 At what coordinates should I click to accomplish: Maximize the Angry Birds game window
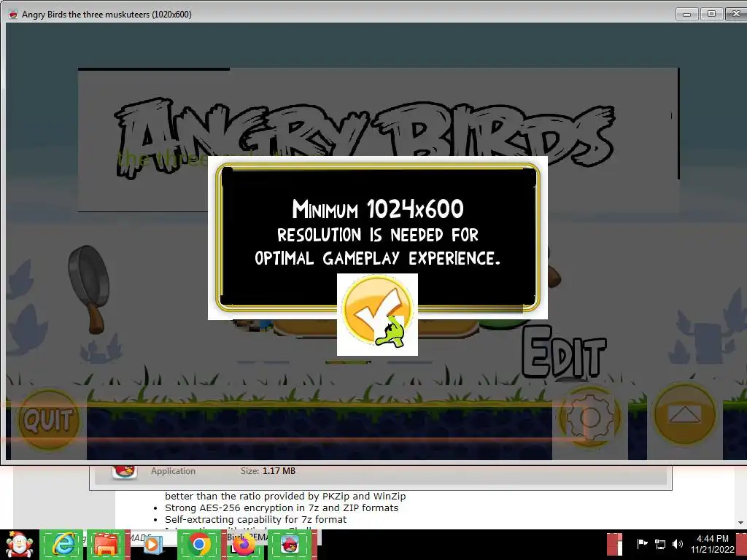point(711,15)
